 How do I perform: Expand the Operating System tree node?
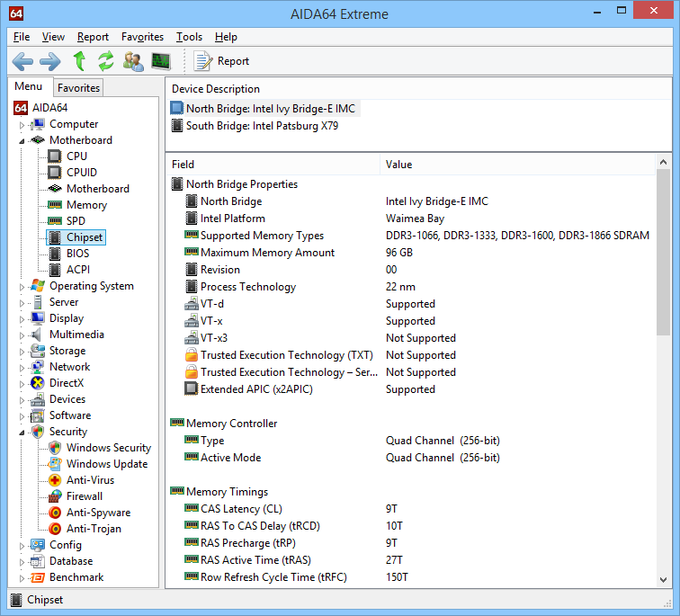point(22,287)
